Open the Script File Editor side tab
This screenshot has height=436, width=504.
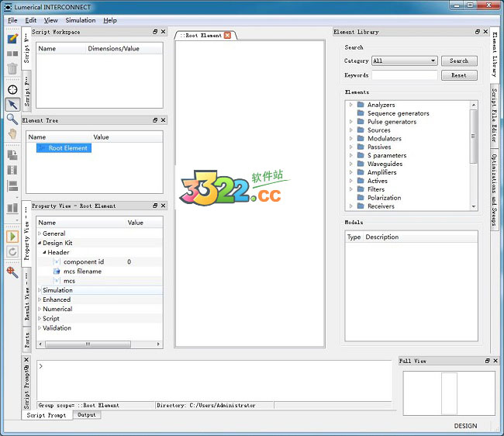[x=495, y=116]
